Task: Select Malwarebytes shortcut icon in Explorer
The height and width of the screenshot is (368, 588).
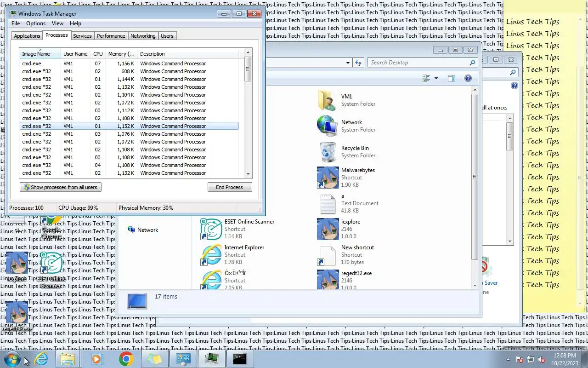Action: 328,178
